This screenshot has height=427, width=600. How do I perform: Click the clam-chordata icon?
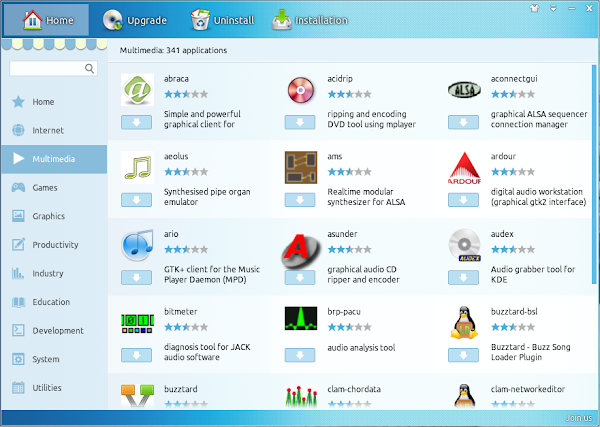point(301,396)
